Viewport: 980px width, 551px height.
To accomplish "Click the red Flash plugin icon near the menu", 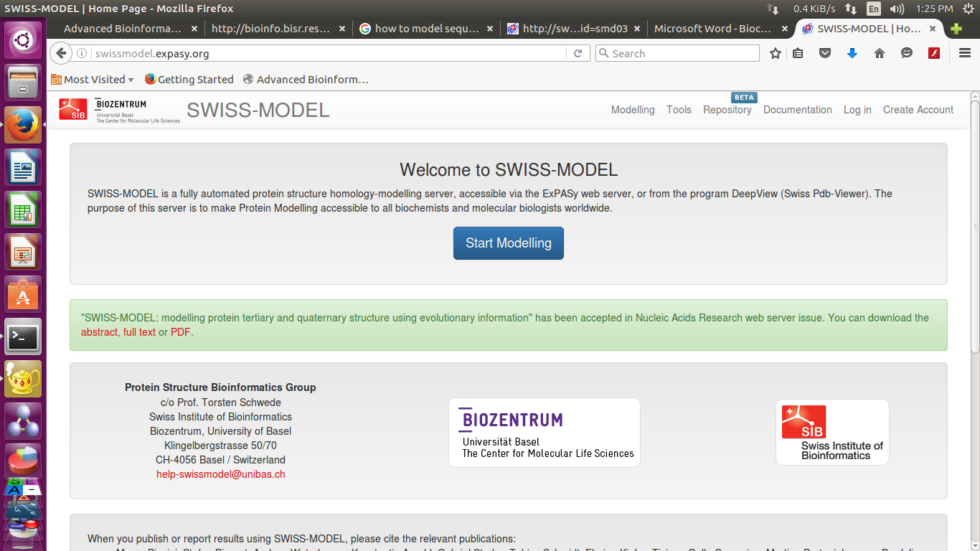I will tap(933, 53).
